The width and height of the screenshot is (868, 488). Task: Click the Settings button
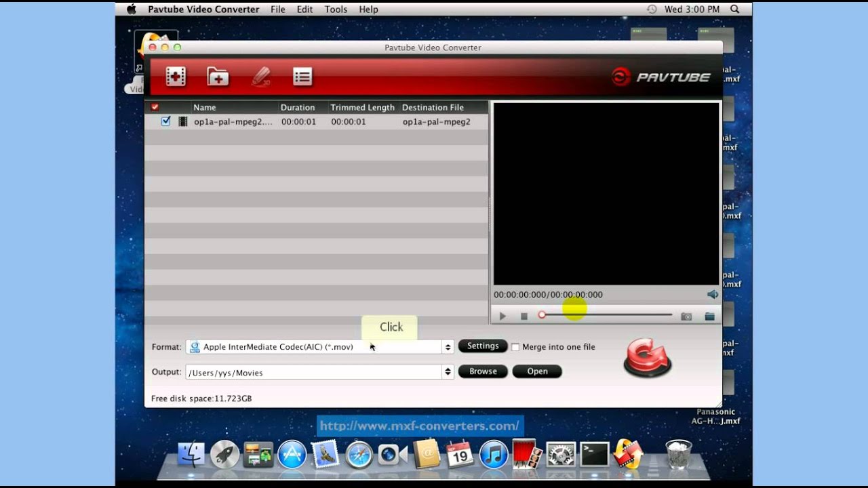click(483, 346)
